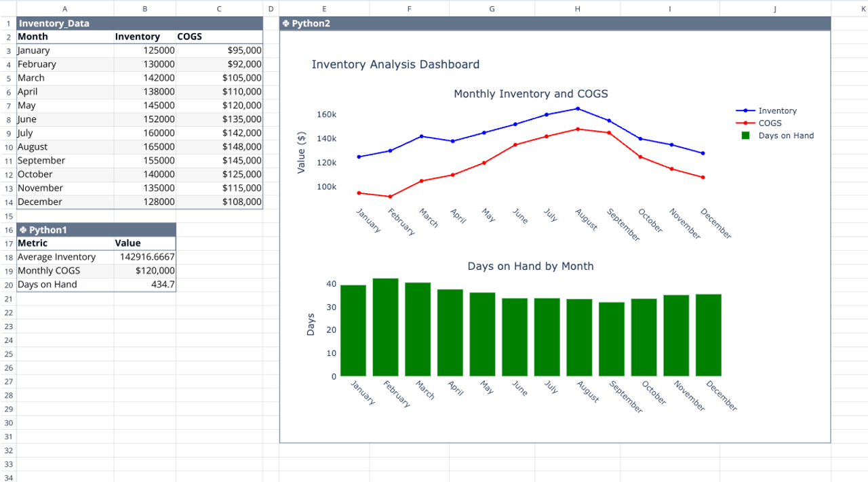Click the column B header
The height and width of the screenshot is (482, 868).
click(145, 8)
